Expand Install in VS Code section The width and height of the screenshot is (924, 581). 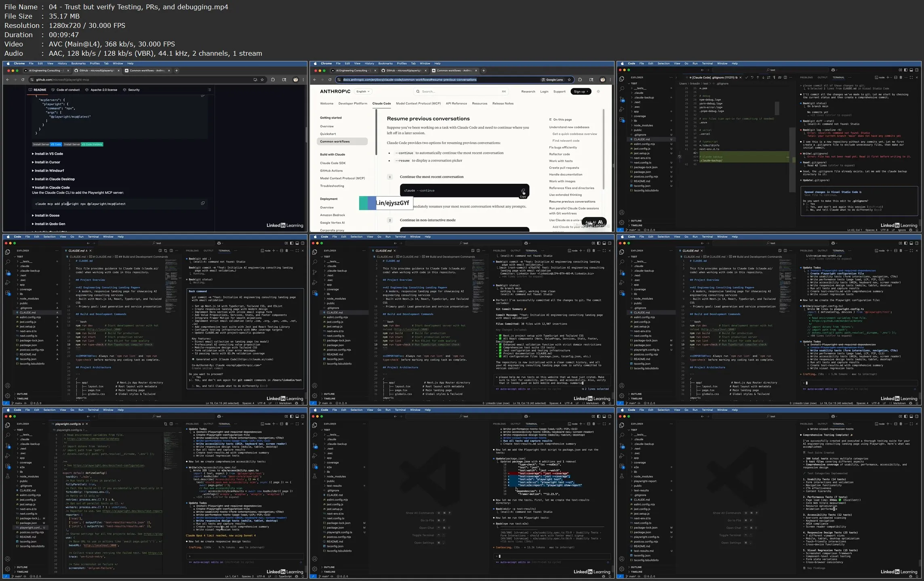coord(48,153)
